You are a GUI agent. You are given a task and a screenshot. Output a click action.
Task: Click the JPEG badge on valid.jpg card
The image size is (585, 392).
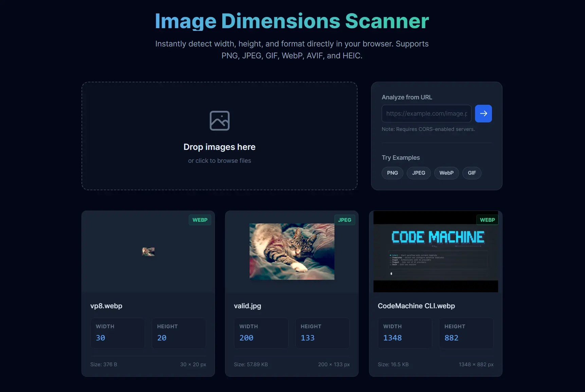click(345, 220)
